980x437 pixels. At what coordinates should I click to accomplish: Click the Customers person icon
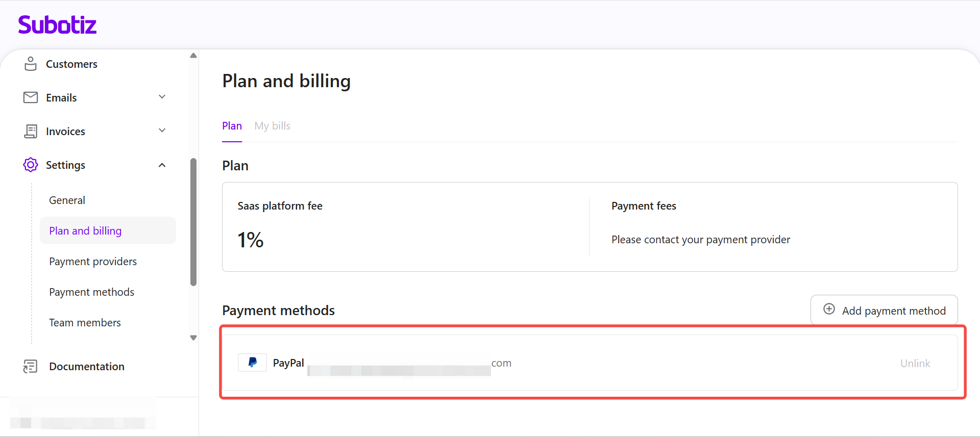(x=31, y=64)
